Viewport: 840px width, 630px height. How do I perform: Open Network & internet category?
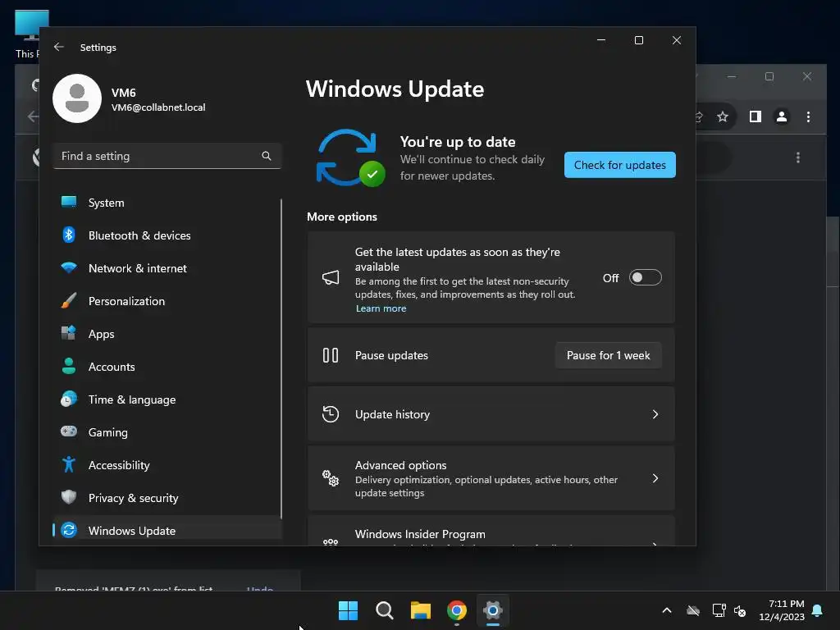coord(167,268)
